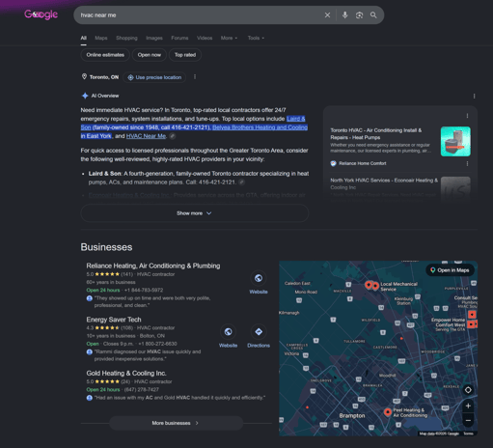Zoom in on the map
Image resolution: width=493 pixels, height=448 pixels.
(468, 406)
